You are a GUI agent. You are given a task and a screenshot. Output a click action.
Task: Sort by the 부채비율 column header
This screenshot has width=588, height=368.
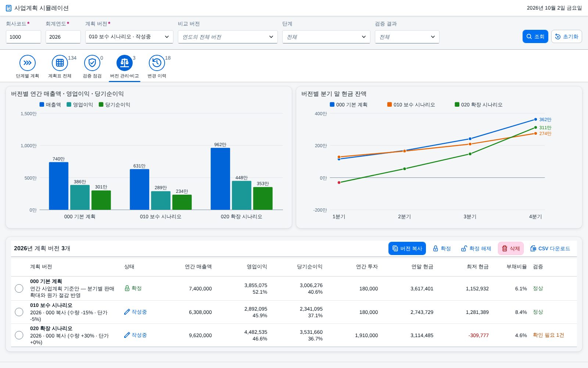pos(516,266)
